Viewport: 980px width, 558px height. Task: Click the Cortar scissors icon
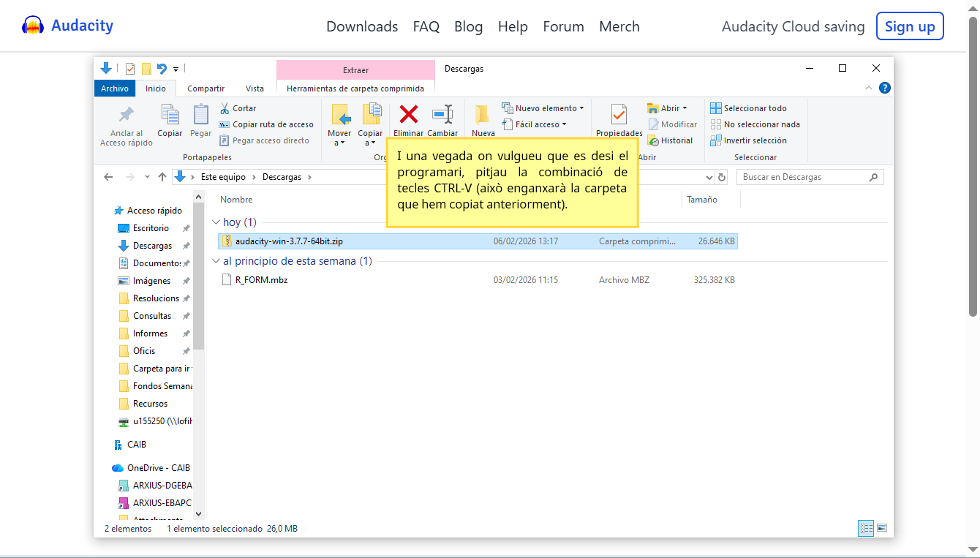tap(225, 108)
